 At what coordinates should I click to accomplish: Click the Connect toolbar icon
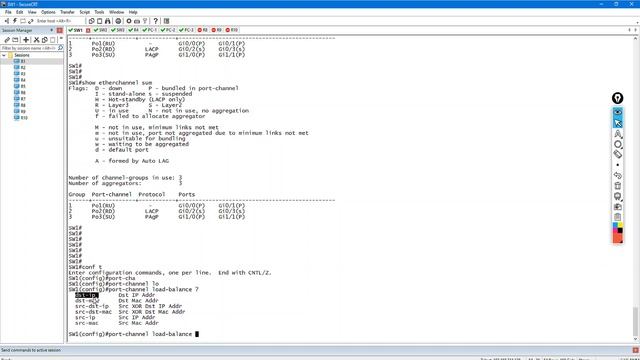pyautogui.click(x=7, y=21)
